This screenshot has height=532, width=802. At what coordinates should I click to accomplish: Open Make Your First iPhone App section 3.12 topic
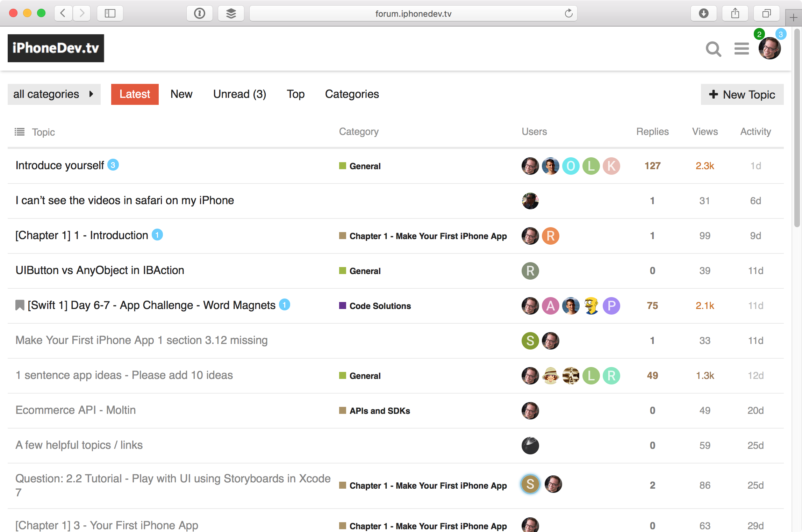coord(142,340)
